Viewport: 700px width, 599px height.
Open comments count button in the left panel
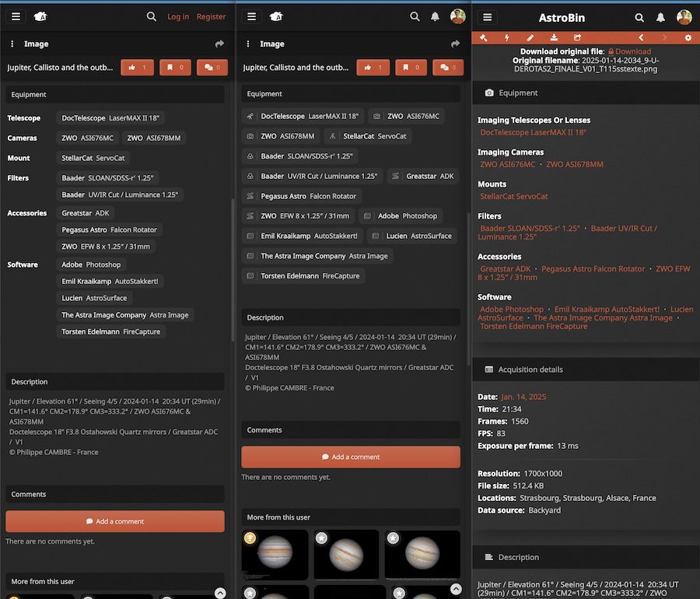coord(212,68)
